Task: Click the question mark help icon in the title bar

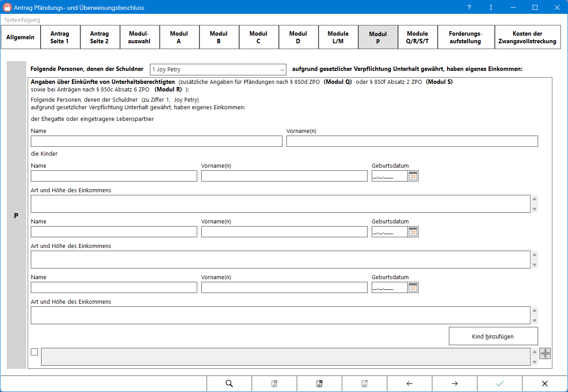Action: click(469, 8)
